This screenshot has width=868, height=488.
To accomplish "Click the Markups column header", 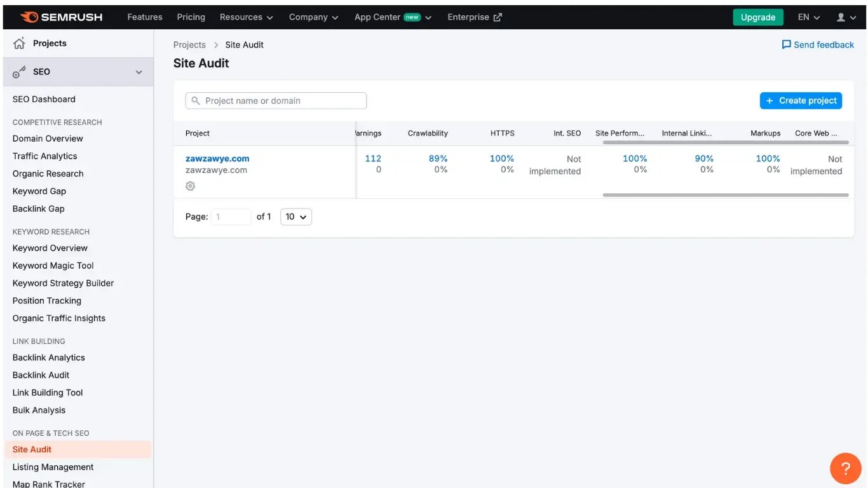I will [x=766, y=133].
